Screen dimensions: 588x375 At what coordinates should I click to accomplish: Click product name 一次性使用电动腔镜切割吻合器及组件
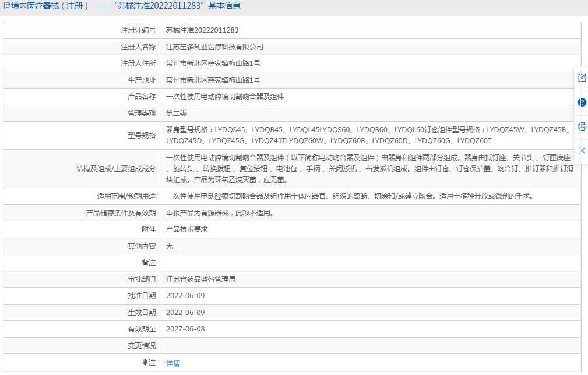coord(225,97)
